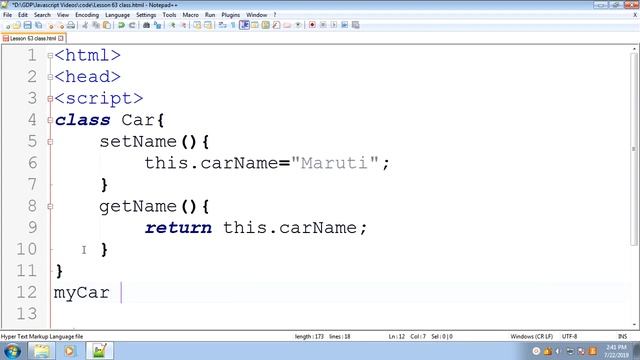Image resolution: width=640 pixels, height=360 pixels.
Task: Open the Settings menu
Action: point(146,15)
